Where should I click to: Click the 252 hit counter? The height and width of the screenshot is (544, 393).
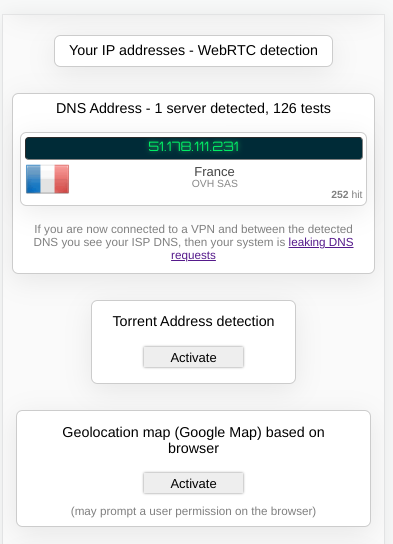tap(346, 194)
